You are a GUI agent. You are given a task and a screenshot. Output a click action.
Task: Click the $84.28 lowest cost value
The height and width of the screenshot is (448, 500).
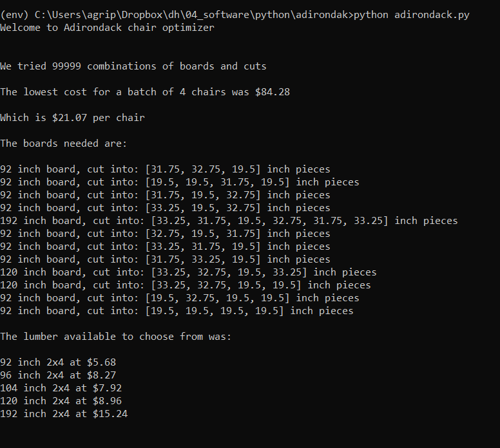tap(273, 92)
